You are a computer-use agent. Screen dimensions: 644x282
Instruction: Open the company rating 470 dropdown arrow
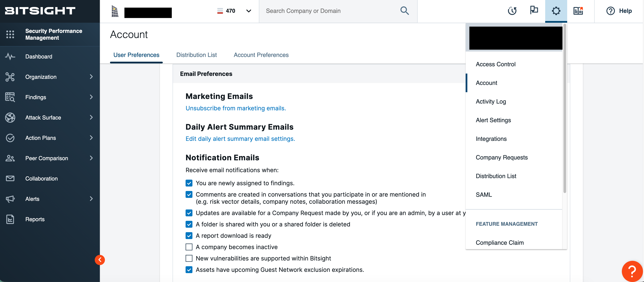click(x=249, y=11)
